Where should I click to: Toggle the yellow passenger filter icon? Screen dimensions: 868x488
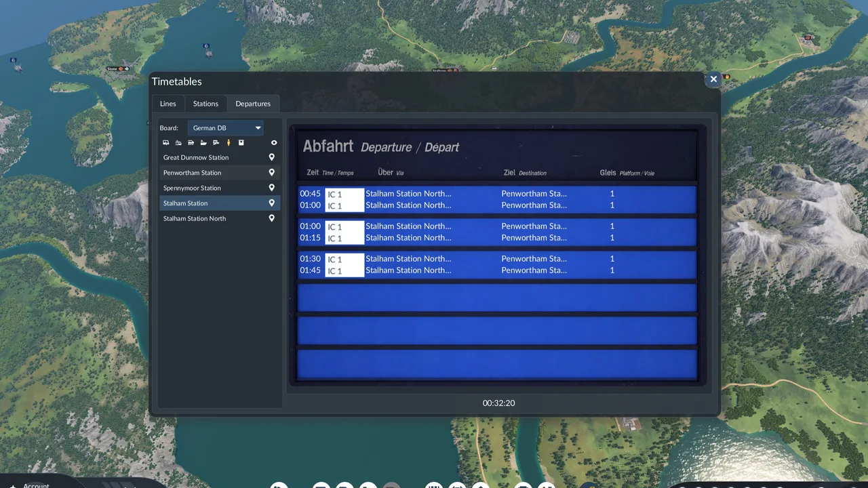[229, 143]
